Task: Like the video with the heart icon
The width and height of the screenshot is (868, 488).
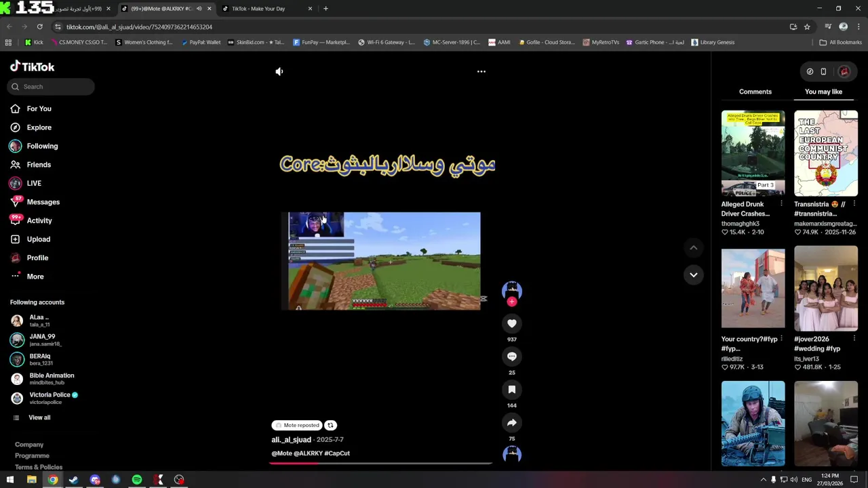Action: [x=512, y=323]
